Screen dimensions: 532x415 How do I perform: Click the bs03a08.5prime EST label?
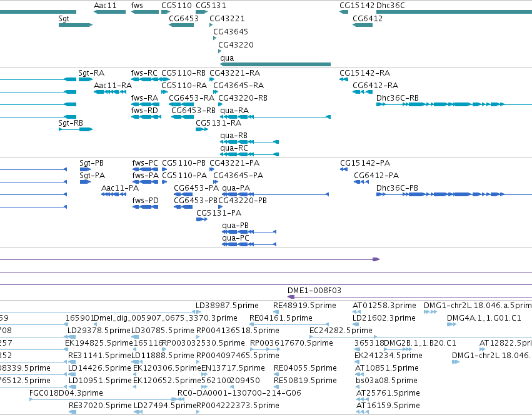pos(386,381)
